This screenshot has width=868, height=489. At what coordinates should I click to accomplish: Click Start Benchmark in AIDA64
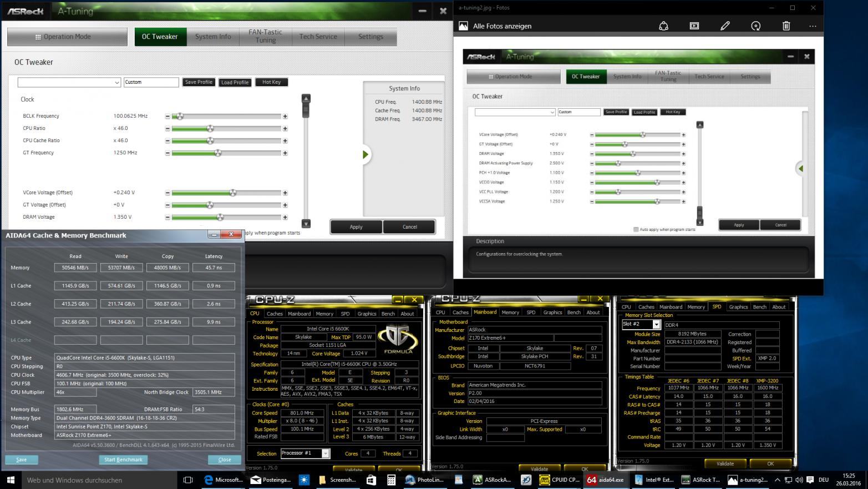[123, 460]
